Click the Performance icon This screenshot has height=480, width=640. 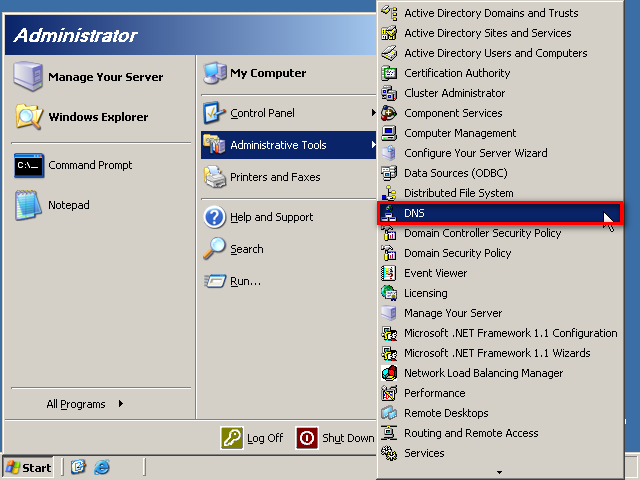(x=389, y=393)
